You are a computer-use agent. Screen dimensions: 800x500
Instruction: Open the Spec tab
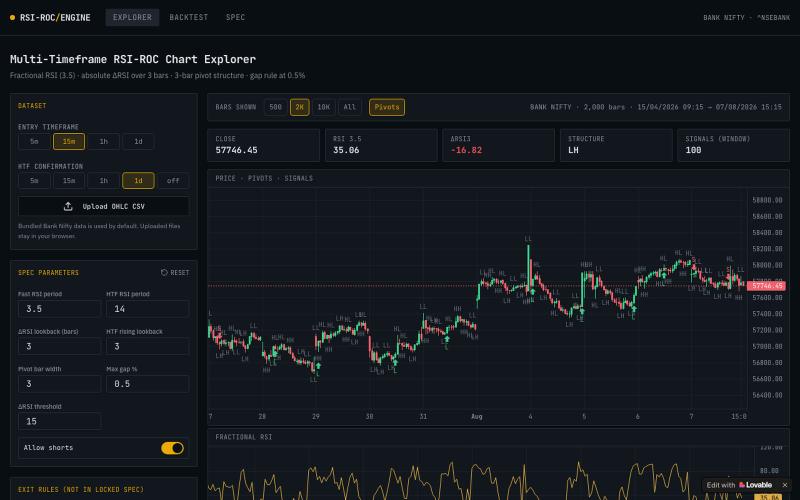coord(235,17)
